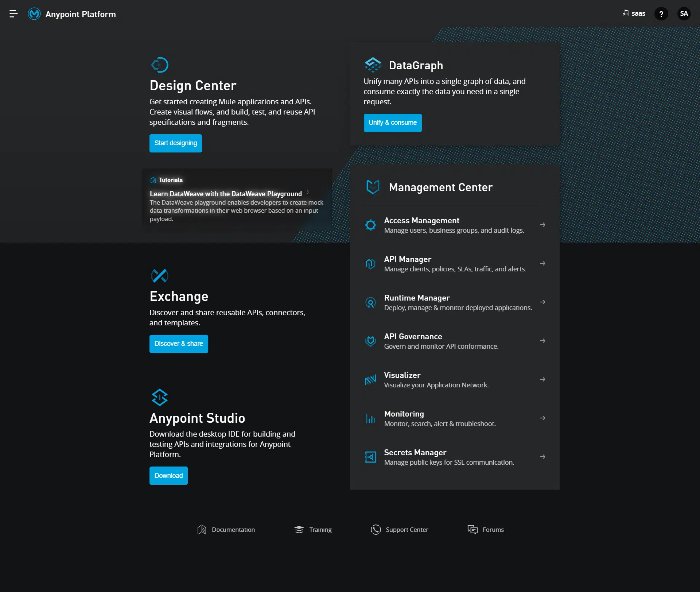
Task: Click the Management Center shield icon
Action: click(x=373, y=187)
